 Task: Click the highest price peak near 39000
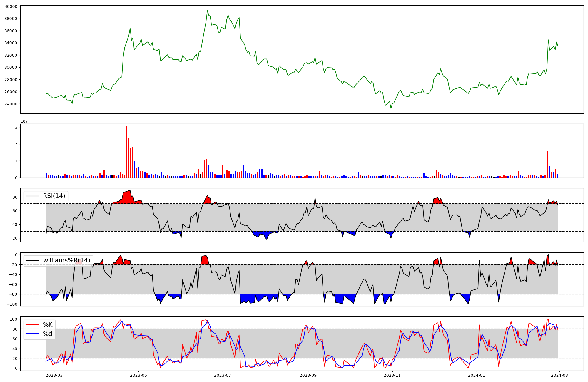tap(207, 11)
